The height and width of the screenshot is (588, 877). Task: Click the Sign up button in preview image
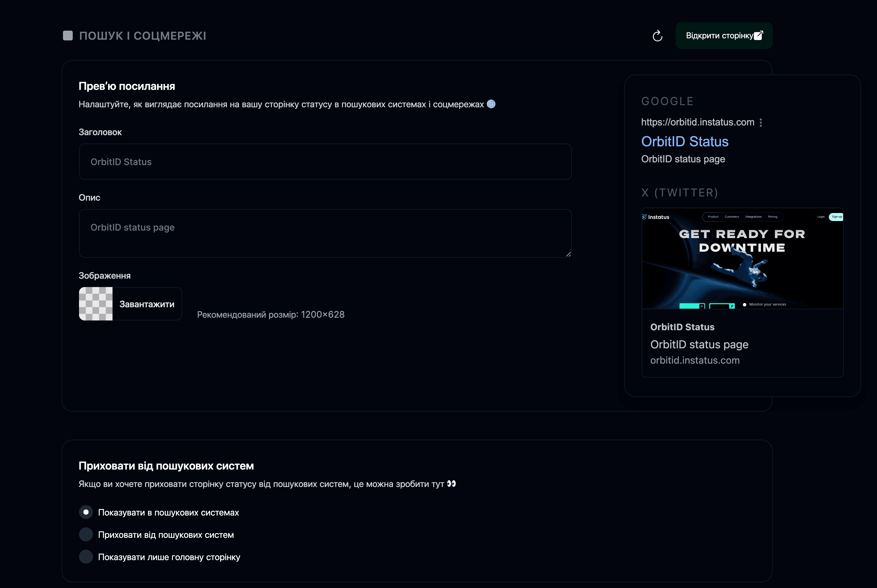pyautogui.click(x=837, y=217)
